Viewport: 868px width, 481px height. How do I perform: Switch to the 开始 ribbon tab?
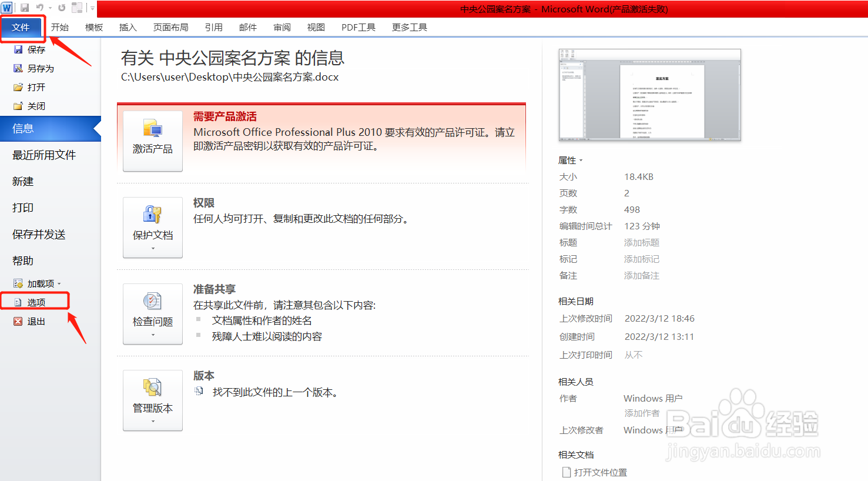(60, 27)
